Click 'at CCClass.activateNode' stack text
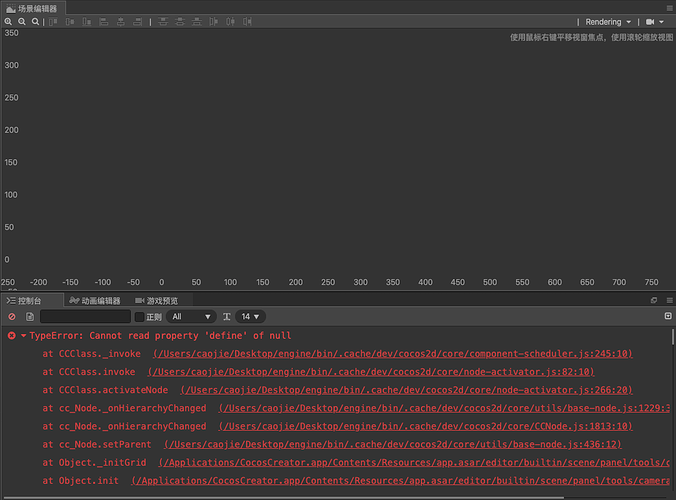676x500 pixels. tap(105, 390)
